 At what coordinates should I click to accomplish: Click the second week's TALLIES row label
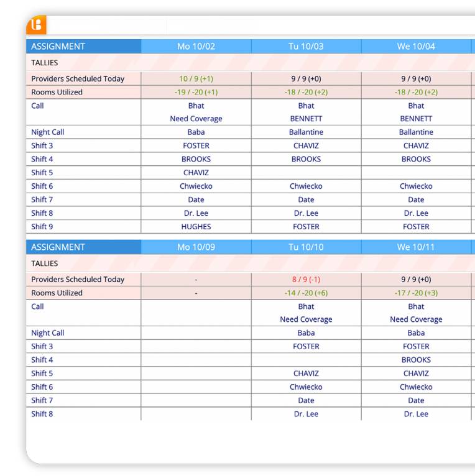tap(45, 263)
